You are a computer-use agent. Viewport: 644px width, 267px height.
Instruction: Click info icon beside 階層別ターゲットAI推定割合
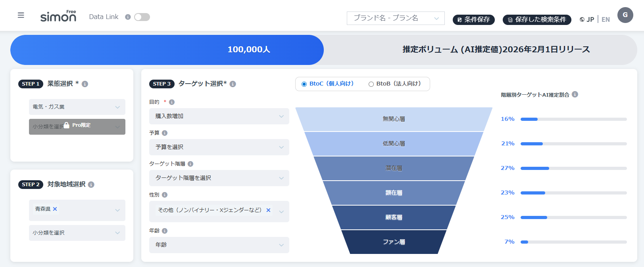point(575,94)
